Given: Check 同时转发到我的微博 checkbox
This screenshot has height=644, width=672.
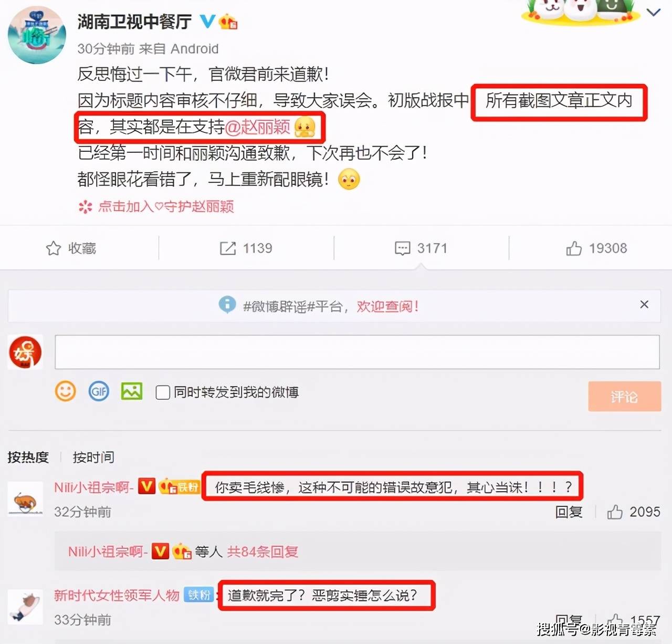Looking at the screenshot, I should [x=163, y=392].
